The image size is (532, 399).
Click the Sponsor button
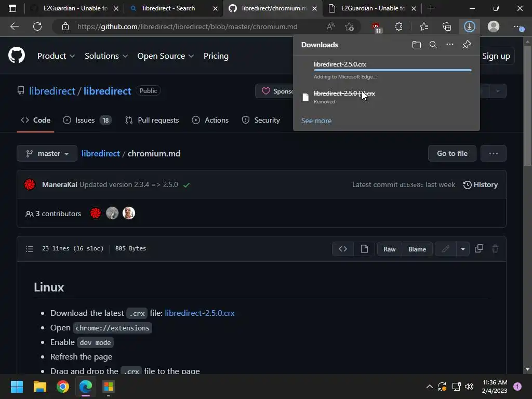[275, 91]
